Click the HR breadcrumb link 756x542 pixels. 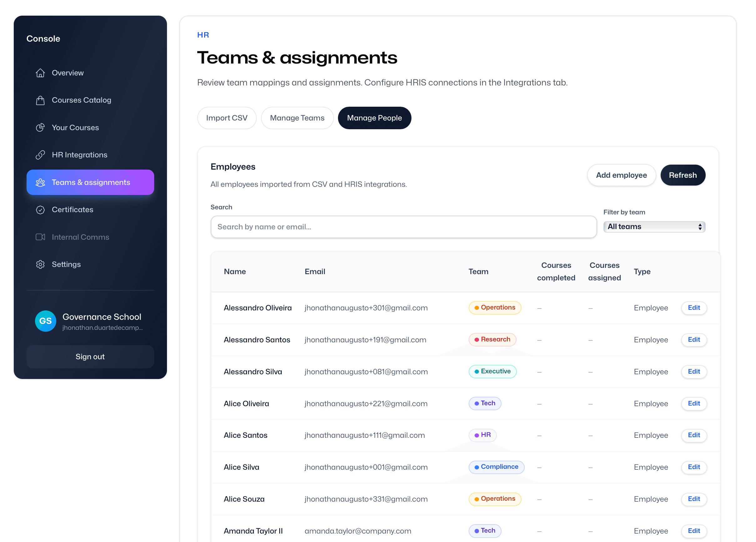point(203,35)
